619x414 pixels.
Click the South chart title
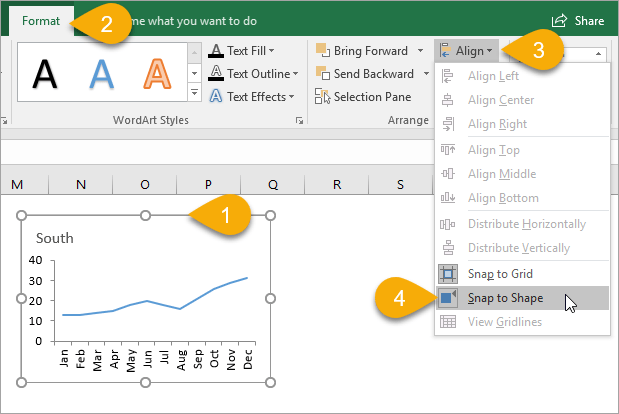[55, 238]
